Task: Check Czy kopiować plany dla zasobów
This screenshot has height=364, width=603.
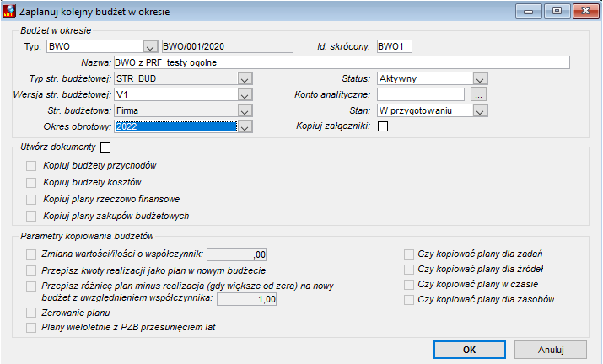Action: [x=409, y=300]
